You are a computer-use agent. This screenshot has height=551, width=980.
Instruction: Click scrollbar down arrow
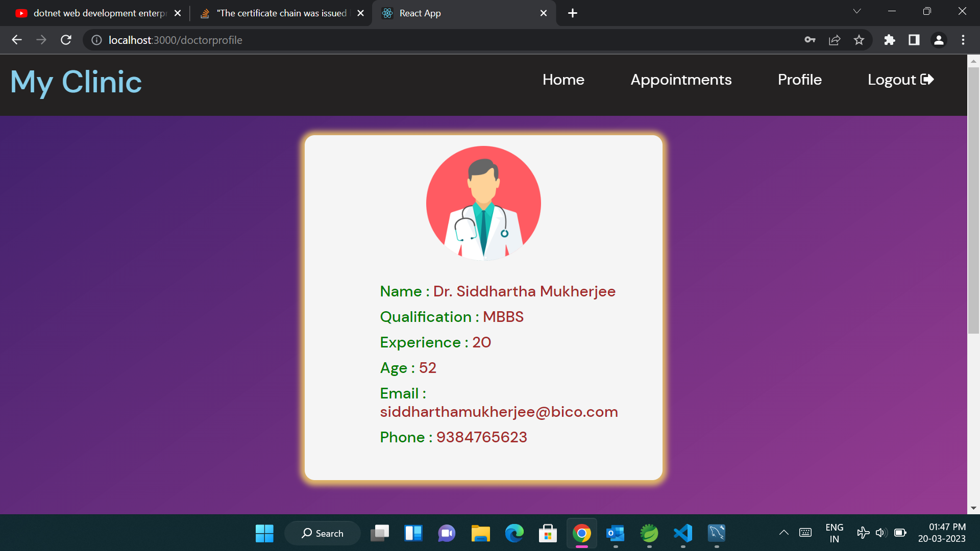973,508
